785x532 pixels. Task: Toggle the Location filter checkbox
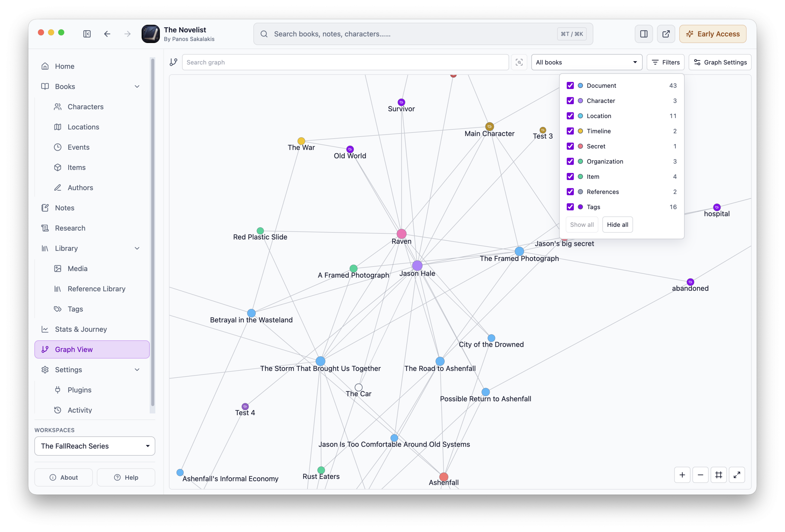point(570,116)
